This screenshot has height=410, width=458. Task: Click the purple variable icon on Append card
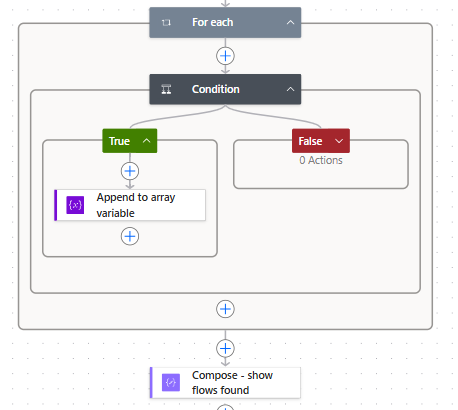pos(75,205)
